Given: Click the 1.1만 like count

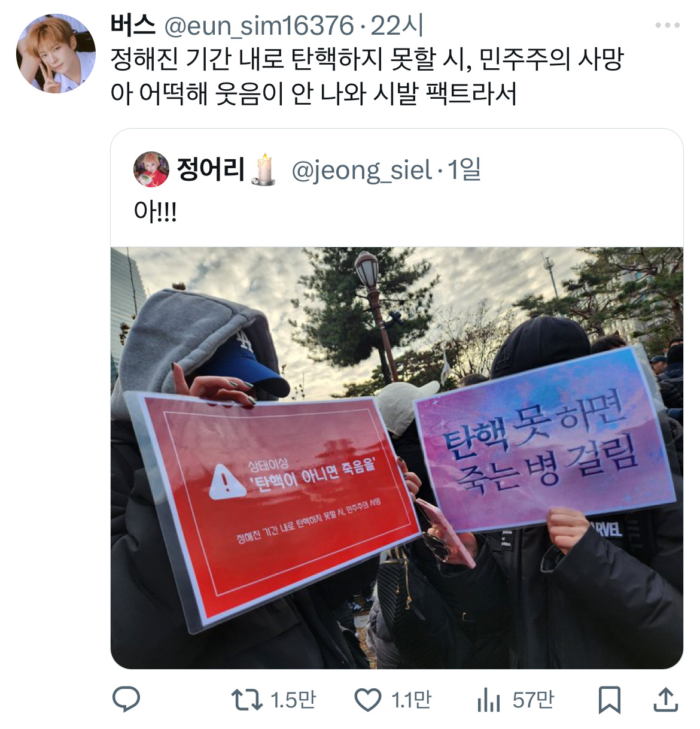Looking at the screenshot, I should 411,700.
